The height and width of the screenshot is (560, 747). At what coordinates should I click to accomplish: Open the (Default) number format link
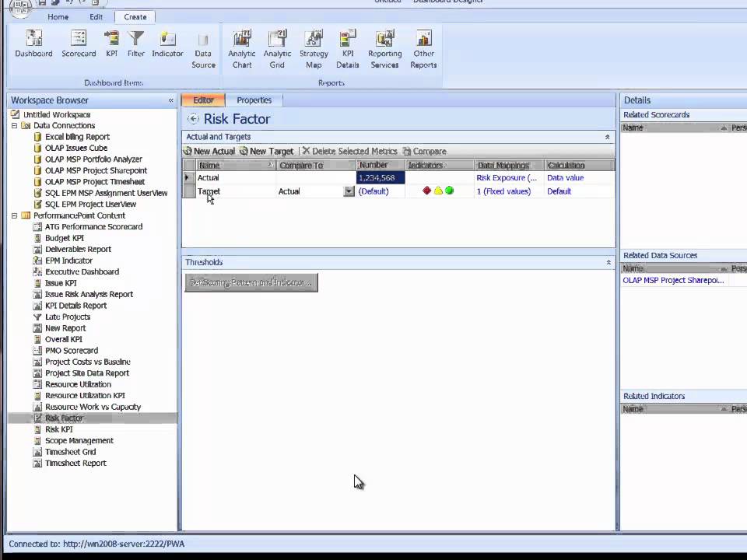[373, 191]
